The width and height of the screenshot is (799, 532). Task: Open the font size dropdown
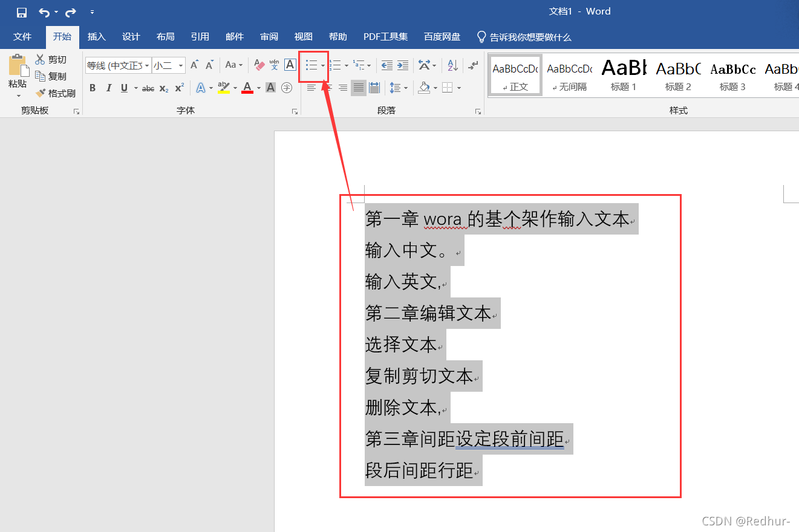pyautogui.click(x=179, y=65)
